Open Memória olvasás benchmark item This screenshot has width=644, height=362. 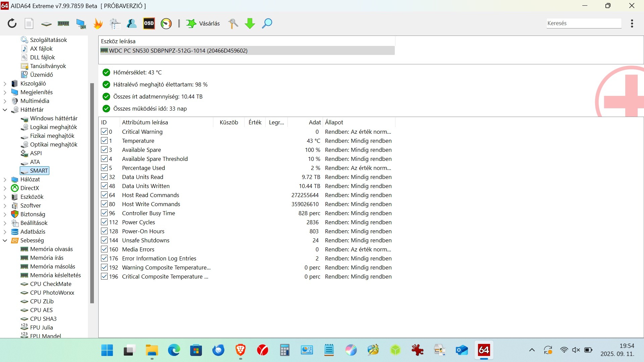click(x=51, y=249)
